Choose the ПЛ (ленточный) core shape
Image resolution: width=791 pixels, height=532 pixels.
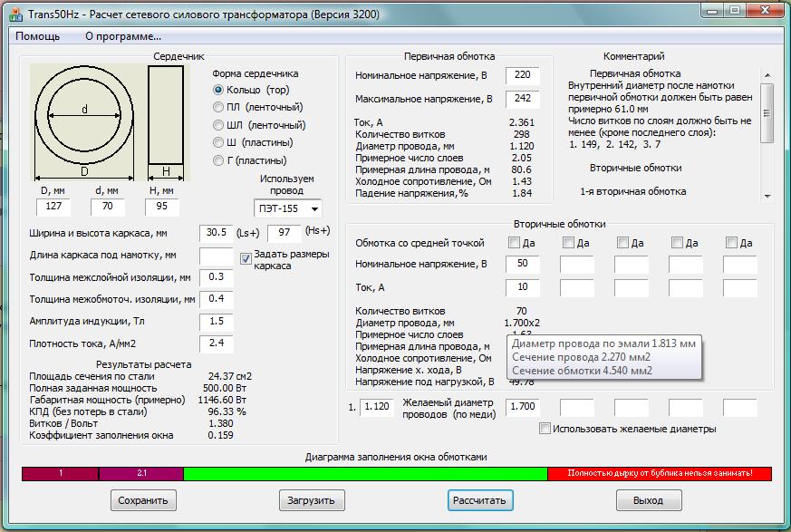click(218, 108)
